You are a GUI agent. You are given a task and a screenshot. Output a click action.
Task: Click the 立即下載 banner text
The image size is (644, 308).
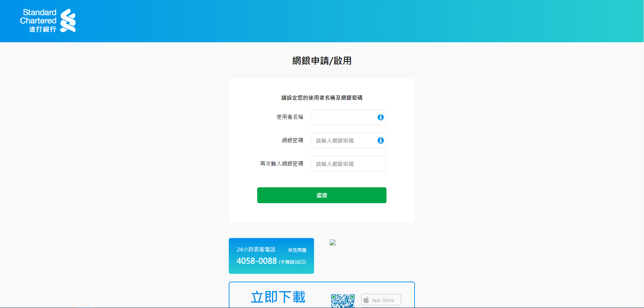pyautogui.click(x=278, y=297)
